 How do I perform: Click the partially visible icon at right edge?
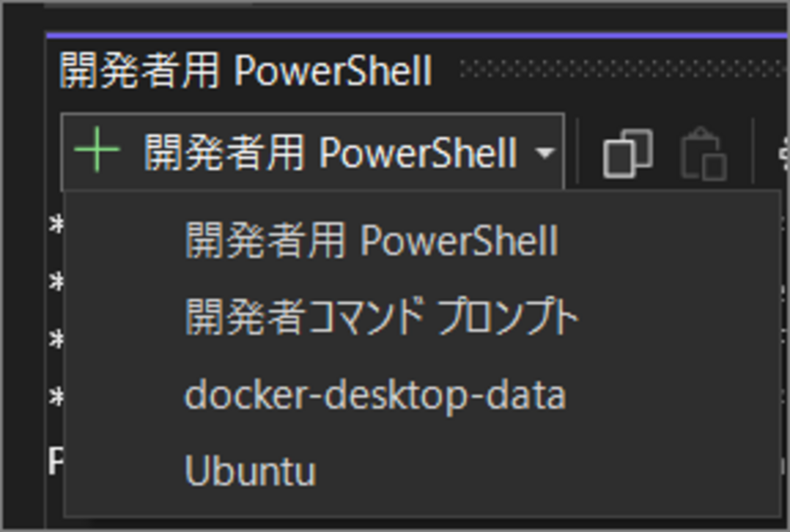coord(784,153)
